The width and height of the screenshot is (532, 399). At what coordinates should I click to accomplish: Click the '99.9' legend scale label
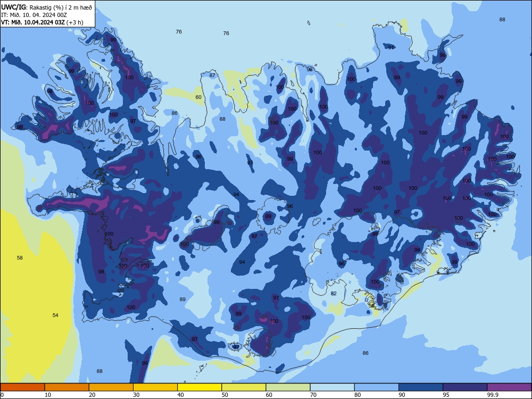click(x=493, y=395)
